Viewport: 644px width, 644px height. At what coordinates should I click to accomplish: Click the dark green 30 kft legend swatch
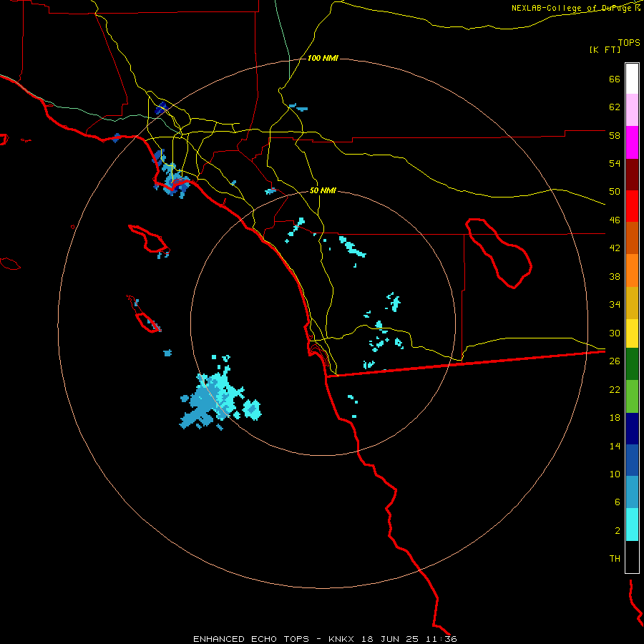[x=632, y=364]
